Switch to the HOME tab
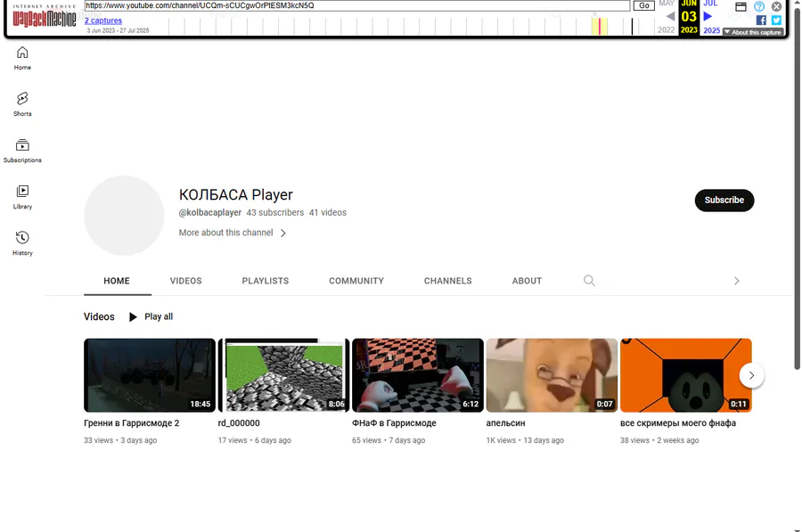Screen dimensions: 802x532 point(117,281)
